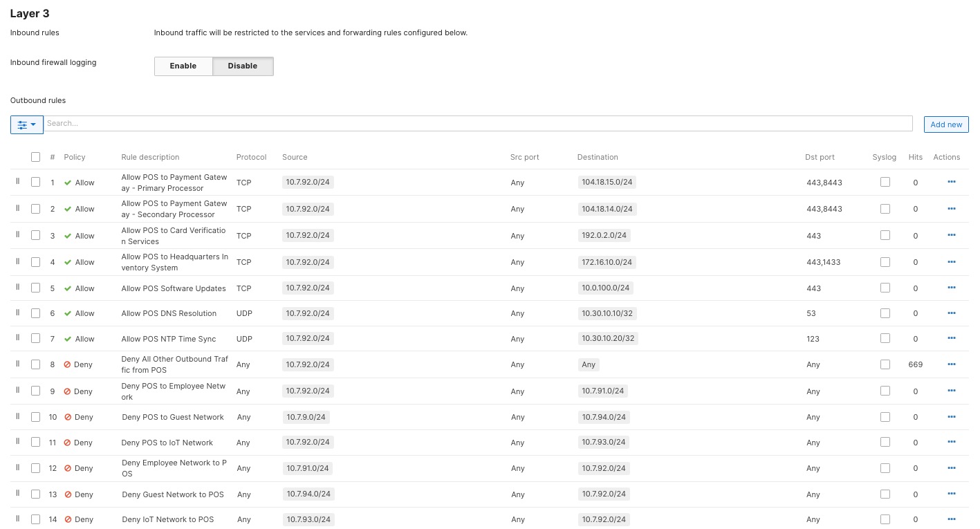This screenshot has width=980, height=529.
Task: Check the checkbox for rule 2
Action: [35, 209]
